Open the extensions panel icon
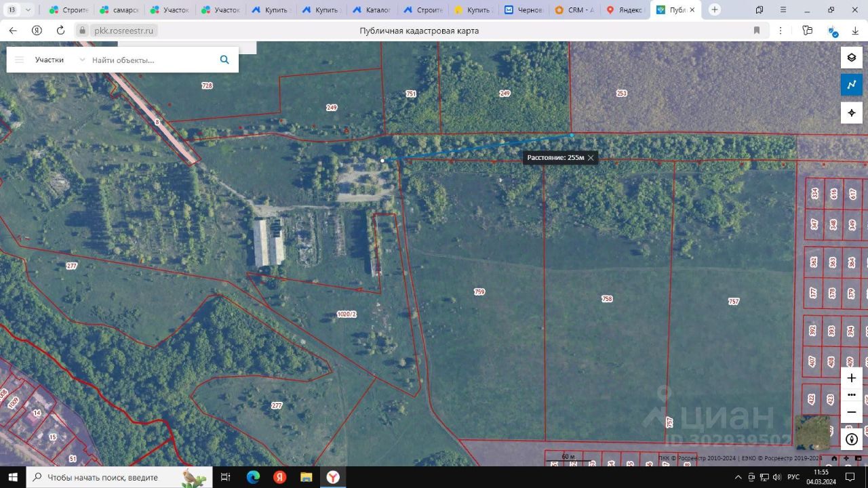The height and width of the screenshot is (488, 868). 807,30
